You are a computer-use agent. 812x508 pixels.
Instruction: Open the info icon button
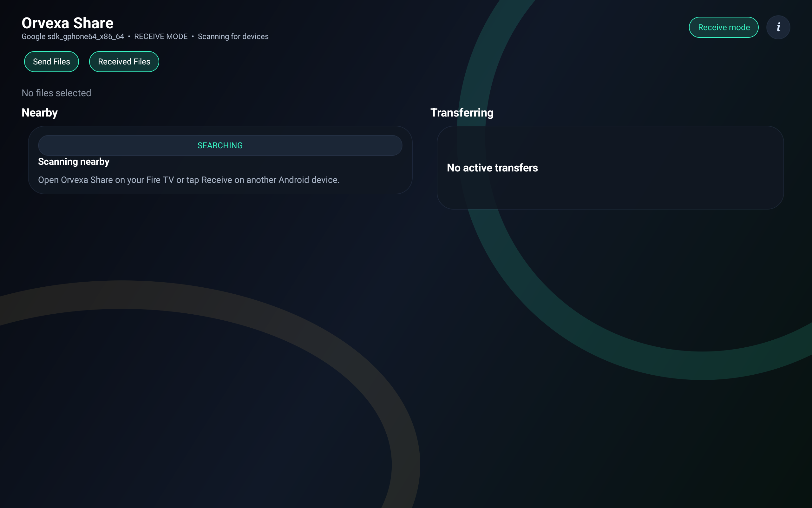click(778, 27)
